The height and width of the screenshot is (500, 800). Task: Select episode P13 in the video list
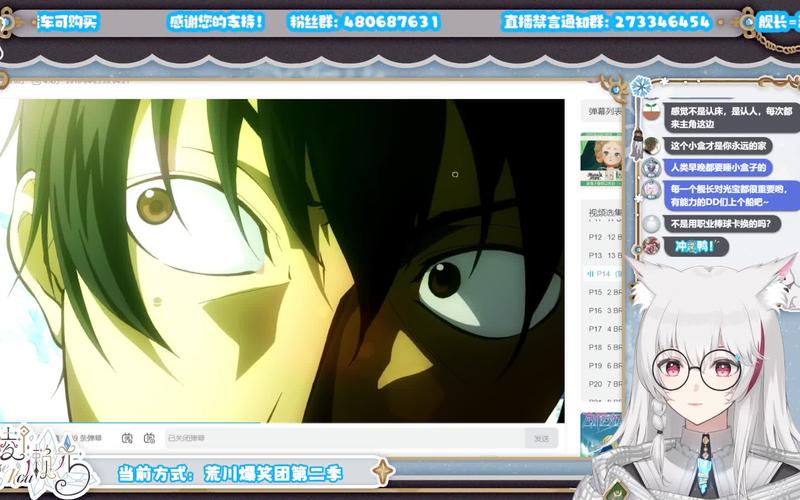[605, 255]
